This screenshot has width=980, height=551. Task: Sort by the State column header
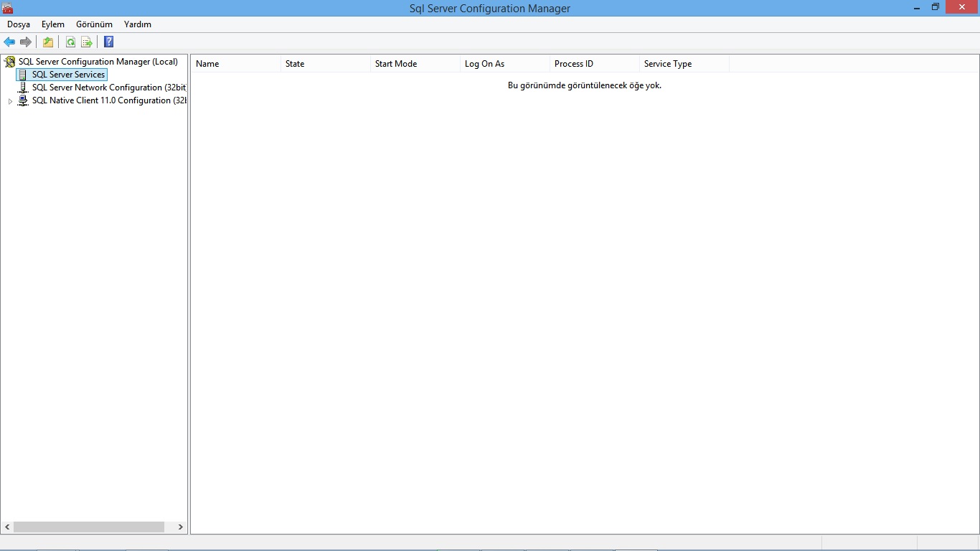(326, 64)
